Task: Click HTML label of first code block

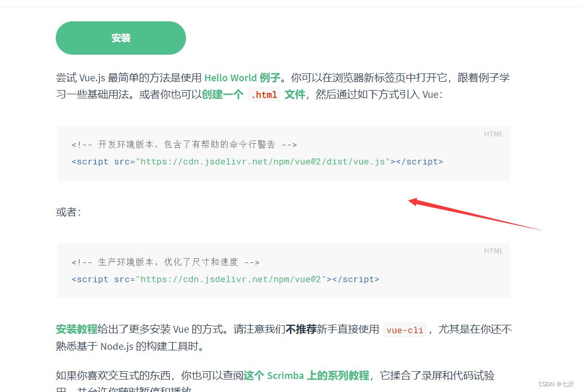Action: click(x=493, y=134)
